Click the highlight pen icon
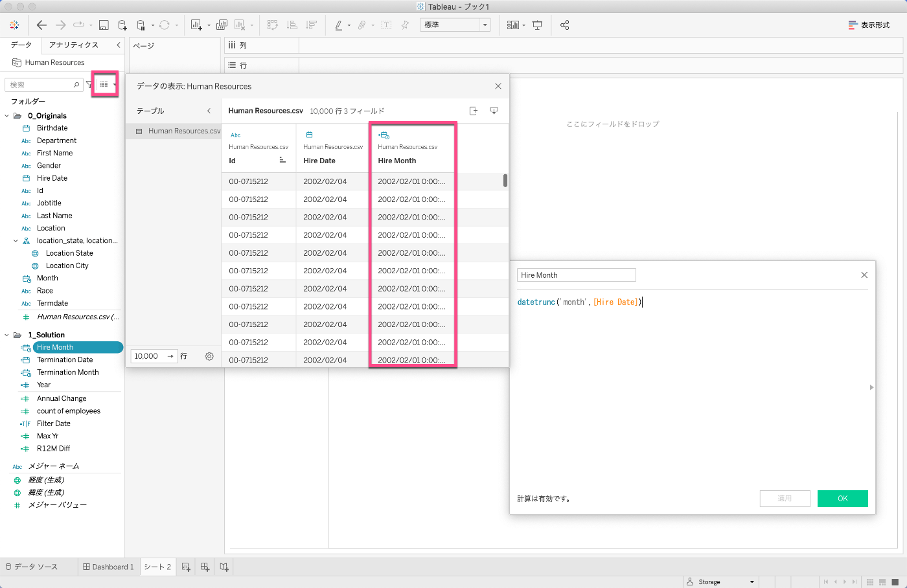The width and height of the screenshot is (907, 588). [339, 25]
